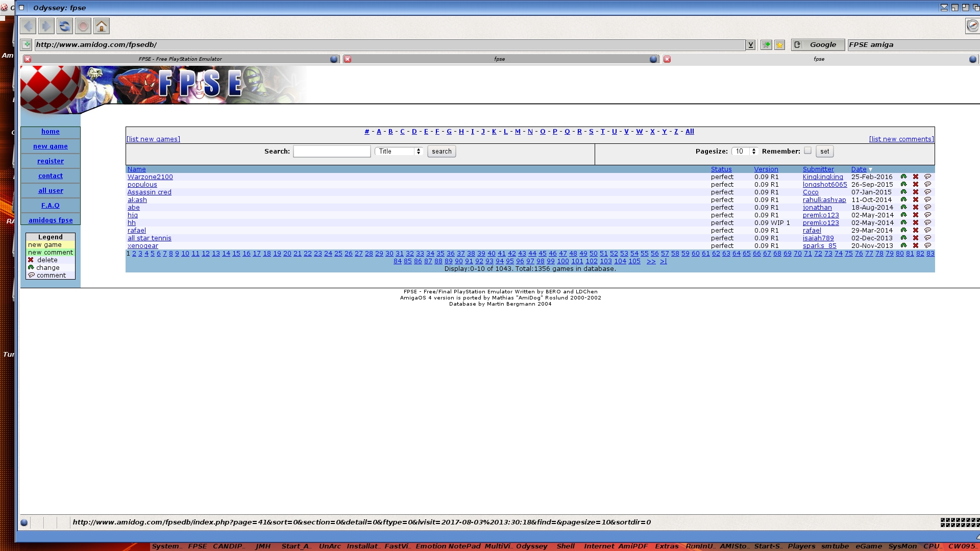
Task: Open comment bubble for xenogear row
Action: click(928, 245)
